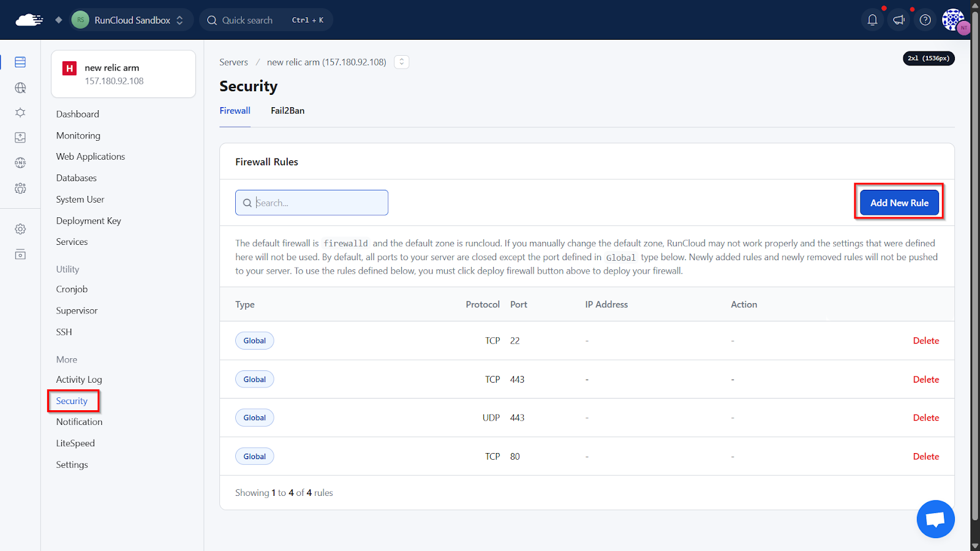Click the backup upload tray rail icon
Viewport: 980px width, 551px height.
pyautogui.click(x=20, y=137)
